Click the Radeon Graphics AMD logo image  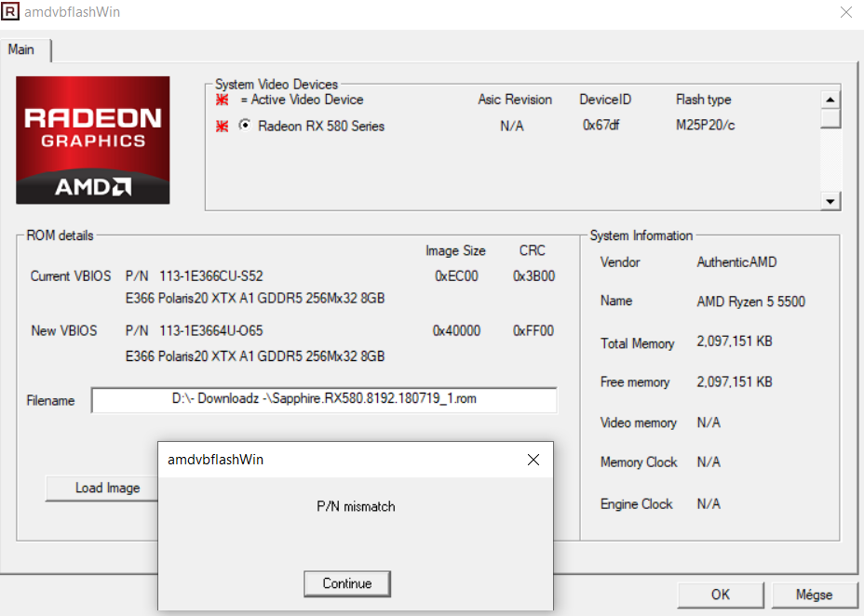[92, 140]
